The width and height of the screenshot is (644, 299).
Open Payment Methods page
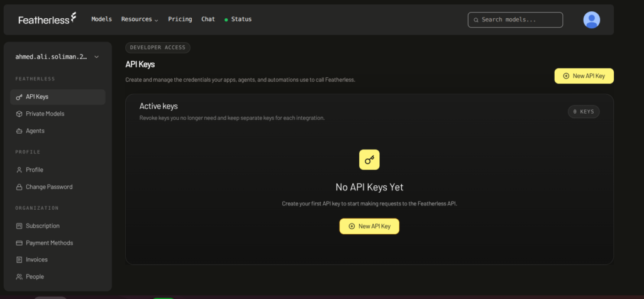click(x=58, y=243)
